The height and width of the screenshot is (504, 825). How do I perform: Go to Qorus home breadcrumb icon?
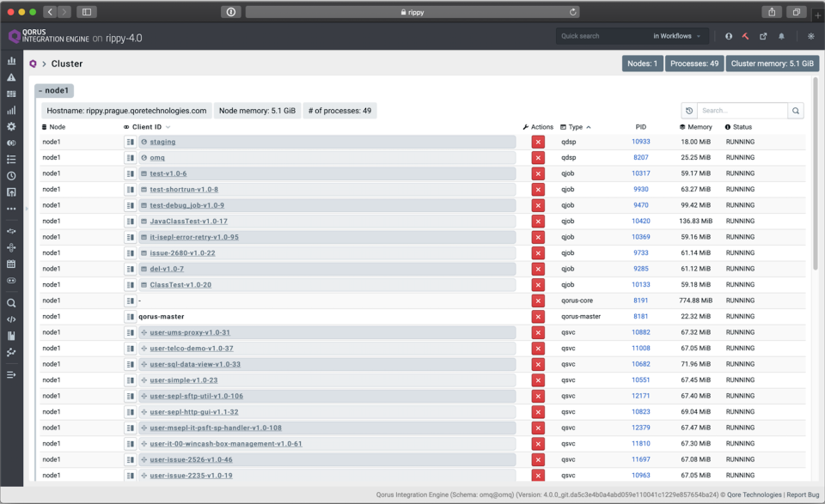pyautogui.click(x=33, y=64)
